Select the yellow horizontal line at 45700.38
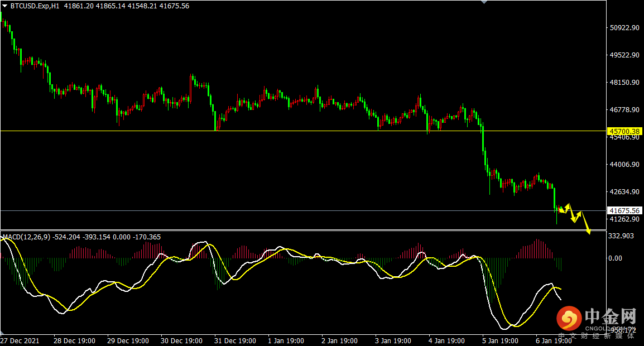Screen dimensions: 644x346 point(279,131)
